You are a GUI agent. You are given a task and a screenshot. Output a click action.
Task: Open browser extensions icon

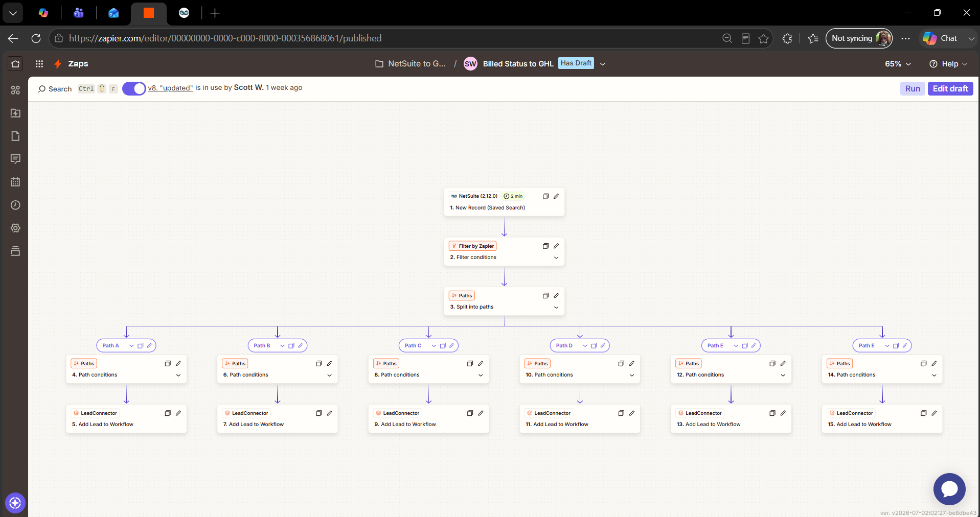pyautogui.click(x=787, y=38)
